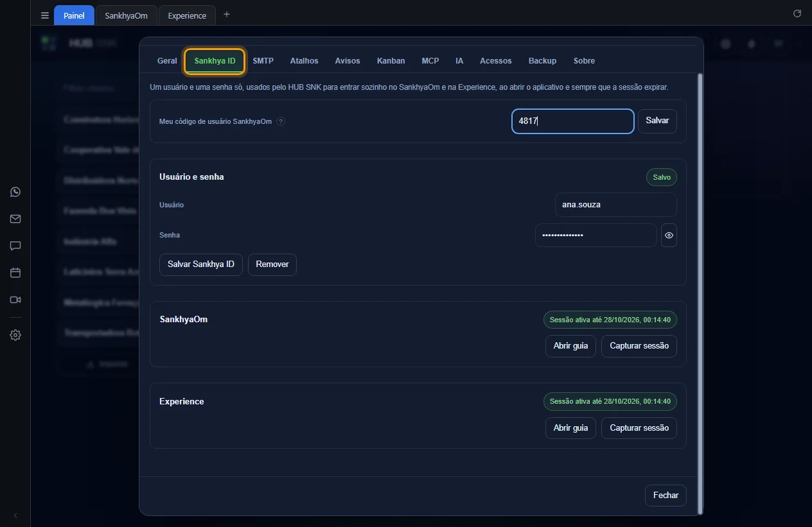The width and height of the screenshot is (812, 527).
Task: Switch to the Experience browser tab
Action: [x=187, y=15]
